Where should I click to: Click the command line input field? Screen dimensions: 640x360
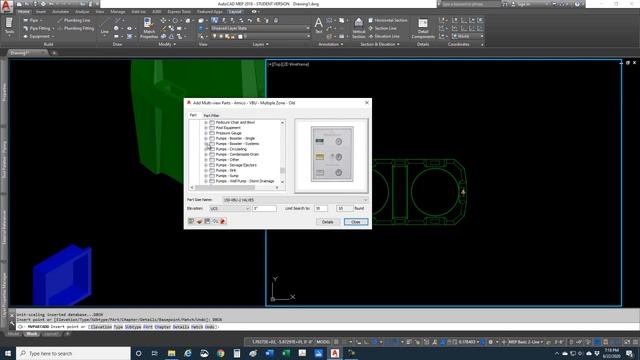[x=327, y=327]
